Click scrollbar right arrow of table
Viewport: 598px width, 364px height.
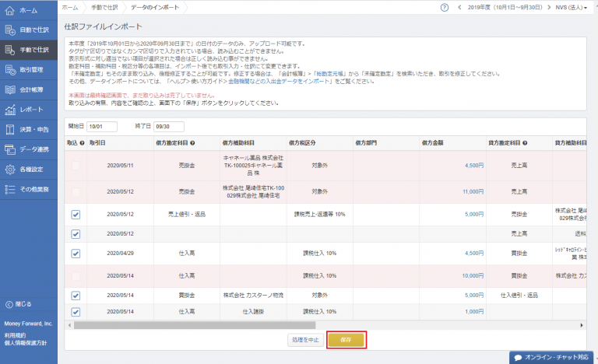582,325
